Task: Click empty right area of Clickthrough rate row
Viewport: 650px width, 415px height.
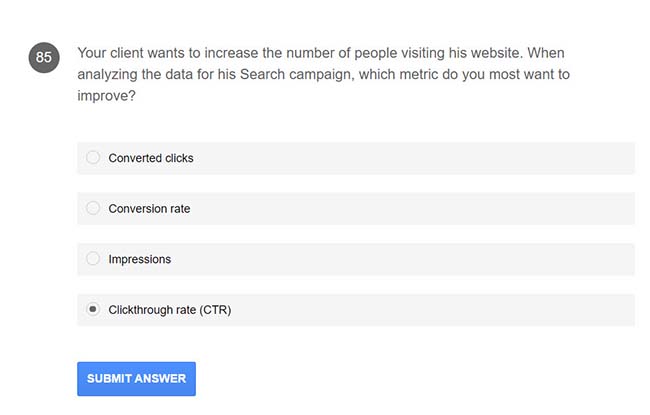Action: [x=450, y=310]
